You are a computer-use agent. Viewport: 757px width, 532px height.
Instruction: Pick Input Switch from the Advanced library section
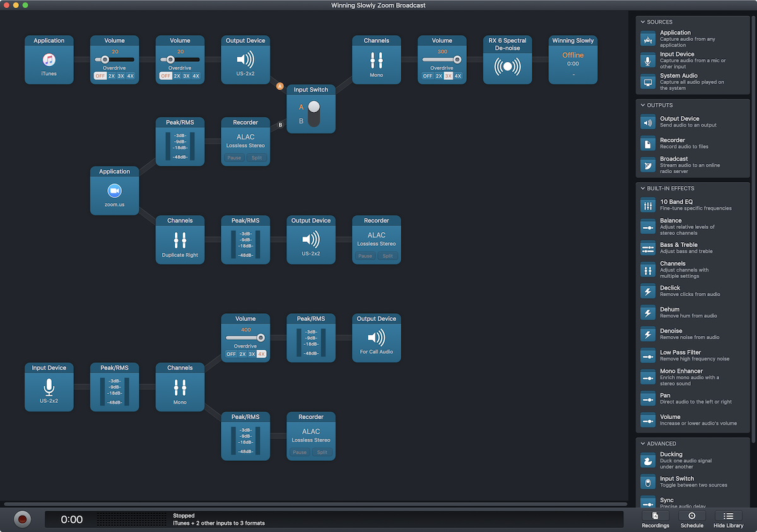coord(692,482)
